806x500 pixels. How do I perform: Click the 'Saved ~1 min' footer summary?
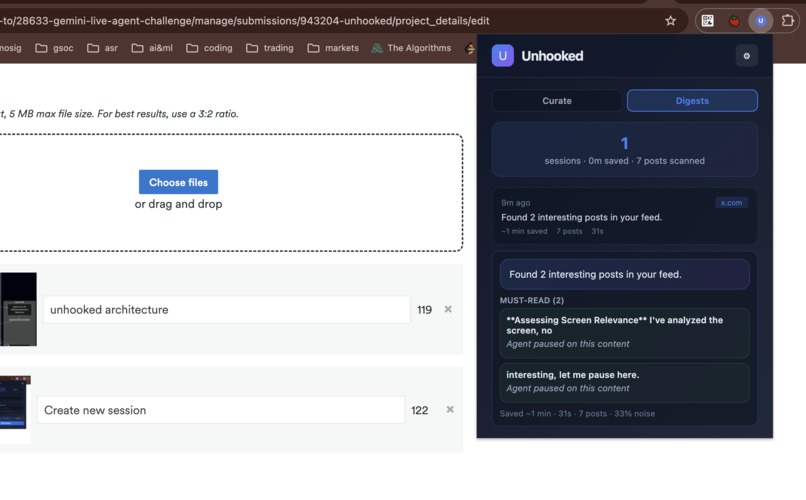pyautogui.click(x=577, y=413)
